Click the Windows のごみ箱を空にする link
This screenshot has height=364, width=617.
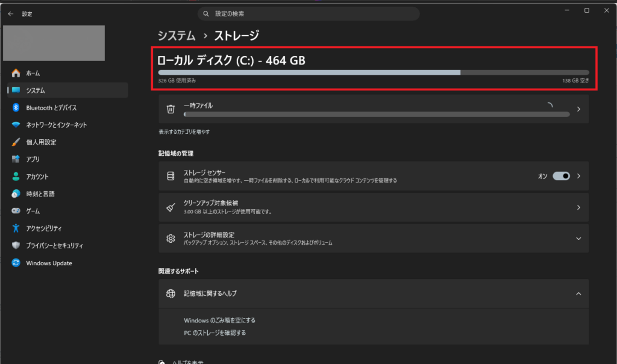click(219, 321)
